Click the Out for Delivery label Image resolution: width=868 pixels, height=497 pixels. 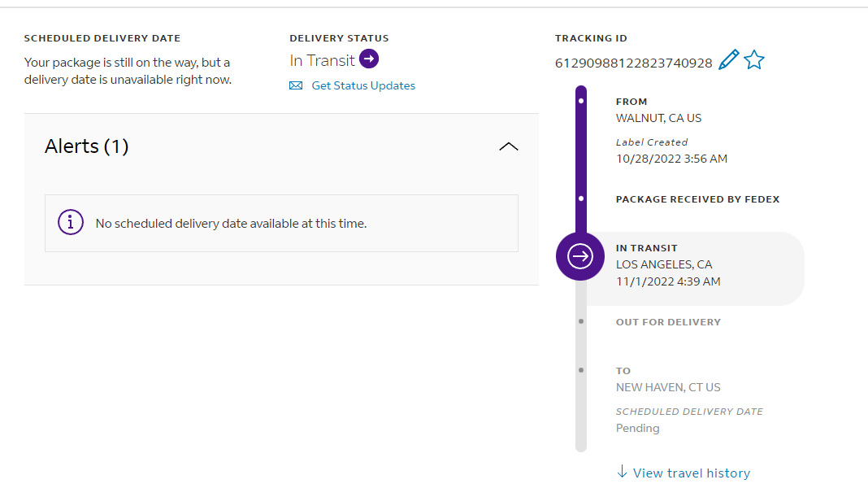[668, 322]
